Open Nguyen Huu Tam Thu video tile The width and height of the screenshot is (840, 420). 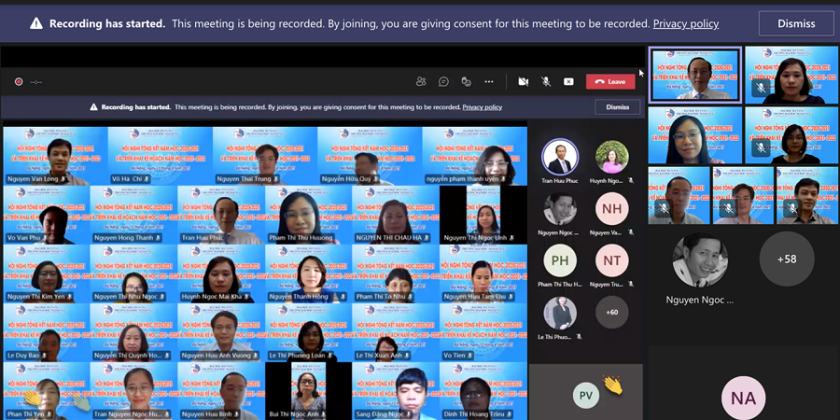pos(483,274)
